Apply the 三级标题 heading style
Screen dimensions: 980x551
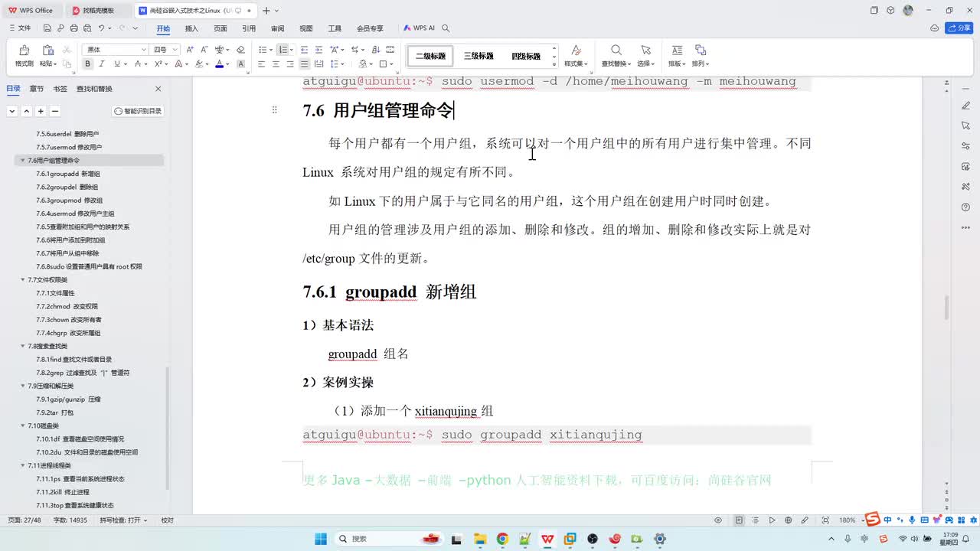pos(479,56)
